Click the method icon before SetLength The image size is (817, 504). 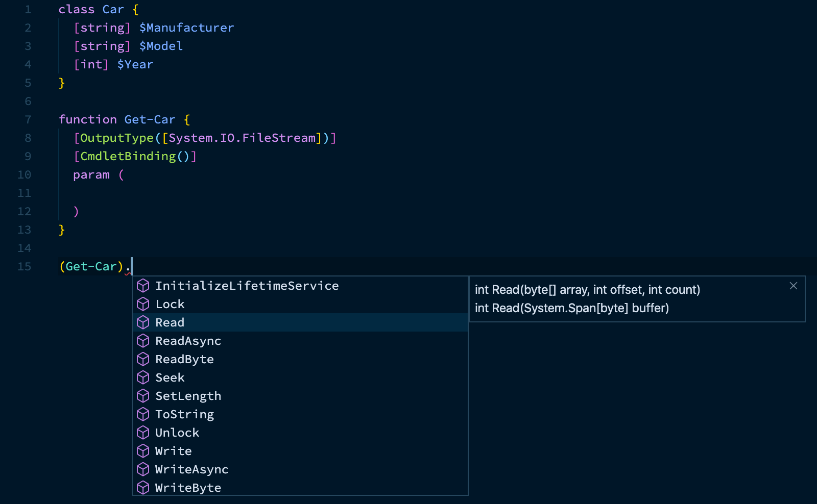pyautogui.click(x=143, y=396)
